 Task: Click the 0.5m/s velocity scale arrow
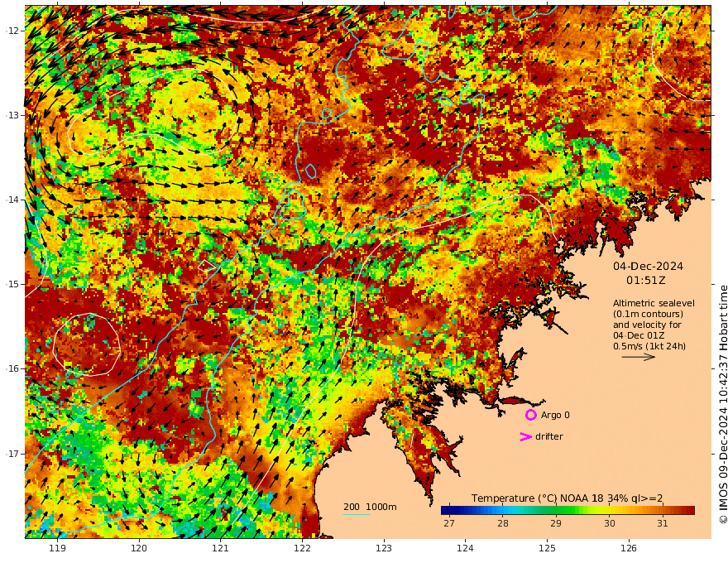click(639, 357)
